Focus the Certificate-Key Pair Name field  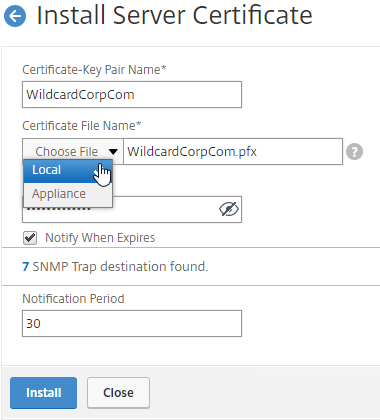pyautogui.click(x=132, y=95)
